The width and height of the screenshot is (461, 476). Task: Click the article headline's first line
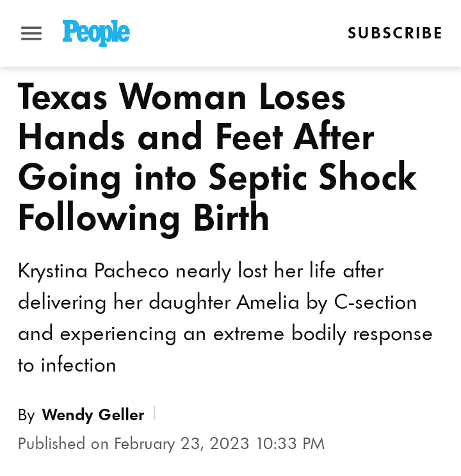pyautogui.click(x=182, y=97)
